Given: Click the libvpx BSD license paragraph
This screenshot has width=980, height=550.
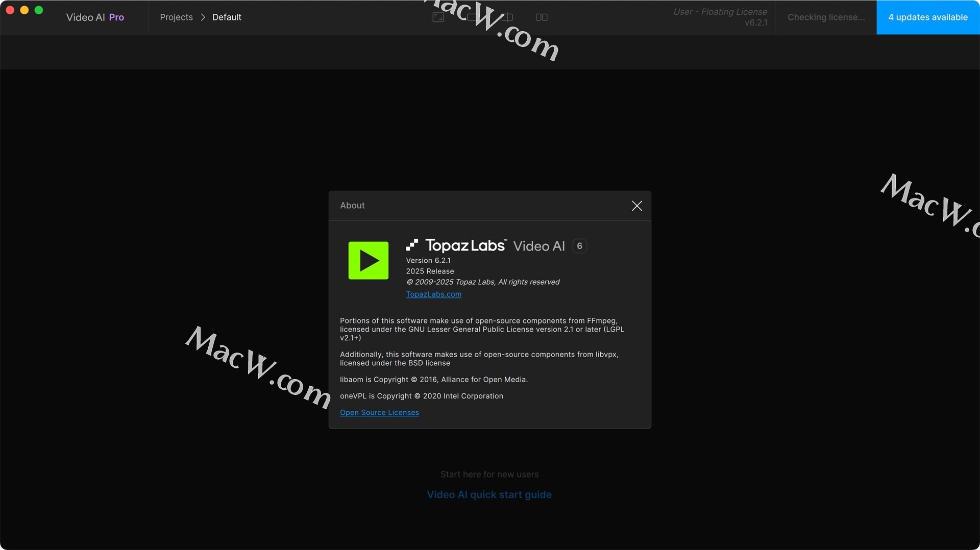Looking at the screenshot, I should pyautogui.click(x=479, y=359).
